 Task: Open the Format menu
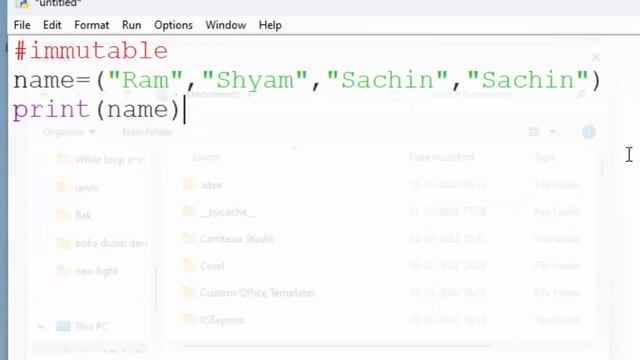coord(92,25)
